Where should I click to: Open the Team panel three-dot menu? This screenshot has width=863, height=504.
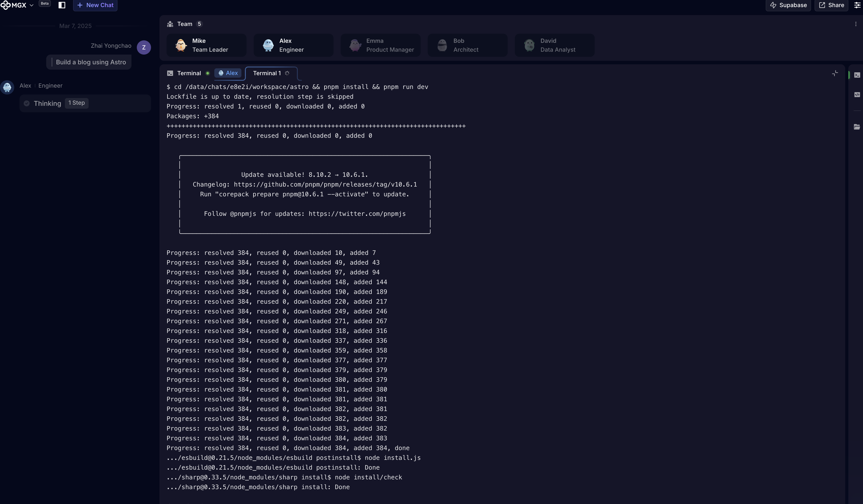pos(855,24)
